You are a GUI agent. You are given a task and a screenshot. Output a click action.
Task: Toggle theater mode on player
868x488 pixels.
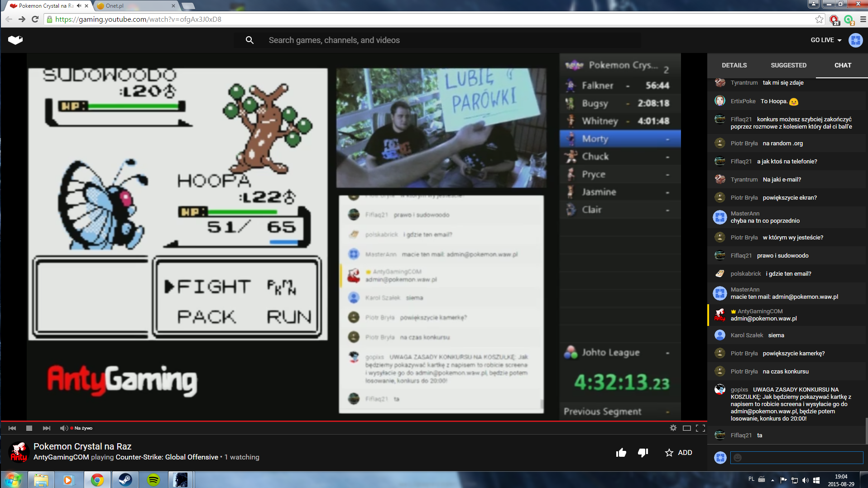(x=686, y=428)
